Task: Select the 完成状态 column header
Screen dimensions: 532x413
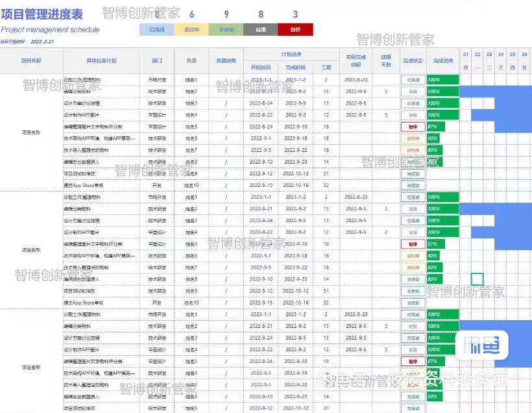Action: 413,61
